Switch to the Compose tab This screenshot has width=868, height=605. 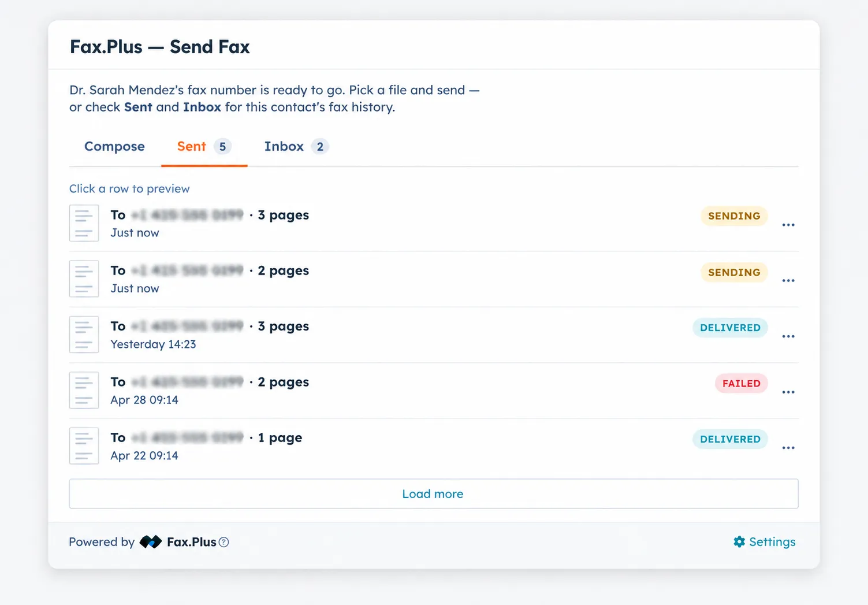[x=114, y=147]
